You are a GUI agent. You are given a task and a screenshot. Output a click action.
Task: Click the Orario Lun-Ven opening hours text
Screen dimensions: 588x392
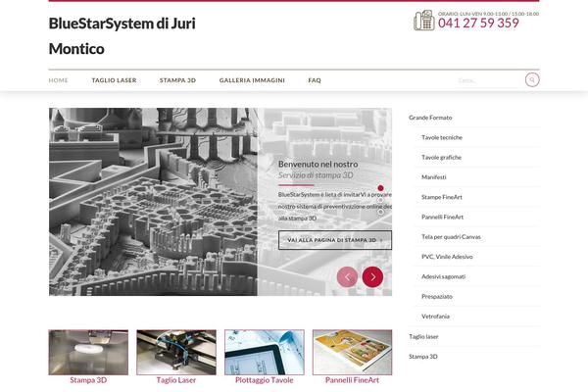click(x=488, y=14)
